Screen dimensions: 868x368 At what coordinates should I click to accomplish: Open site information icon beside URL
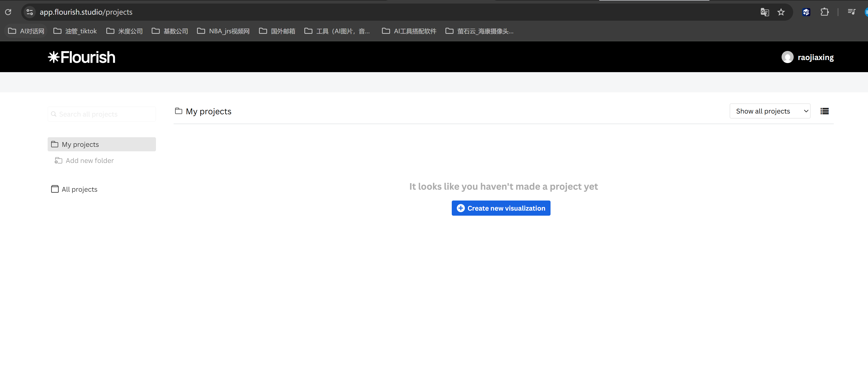(x=30, y=12)
